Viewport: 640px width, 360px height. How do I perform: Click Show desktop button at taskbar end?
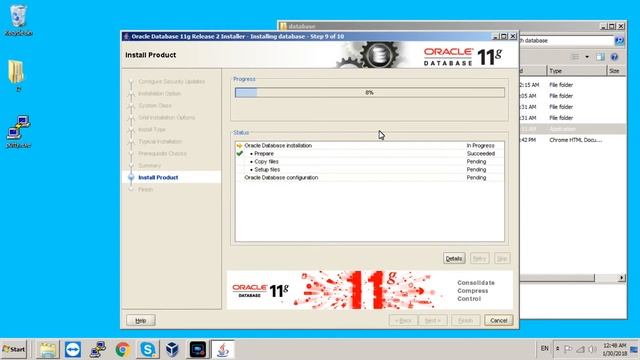click(x=634, y=349)
